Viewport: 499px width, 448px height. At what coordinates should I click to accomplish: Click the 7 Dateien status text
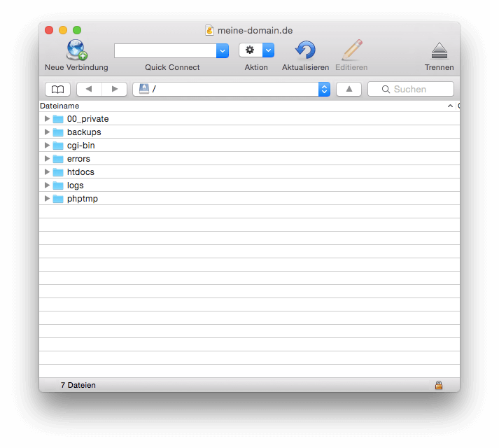coord(78,385)
